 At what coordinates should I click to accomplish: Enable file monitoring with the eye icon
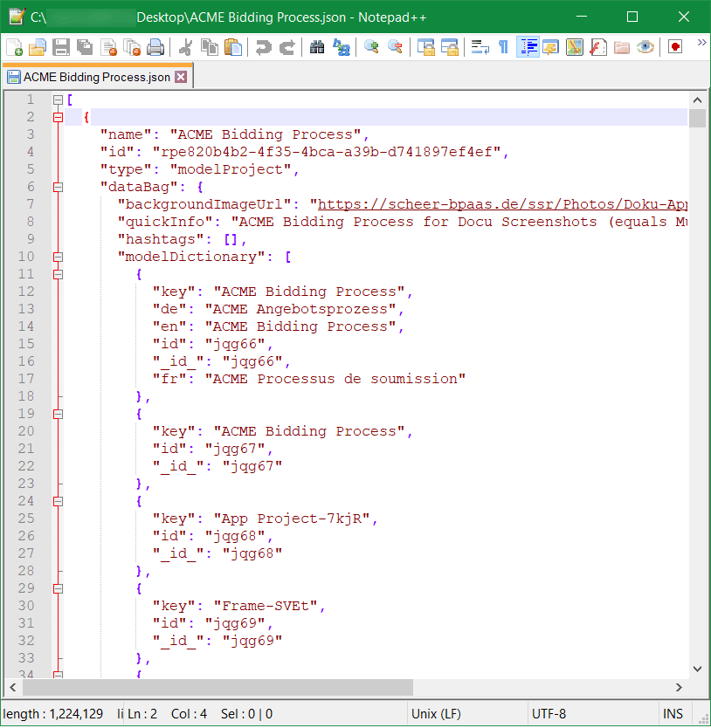[x=645, y=47]
